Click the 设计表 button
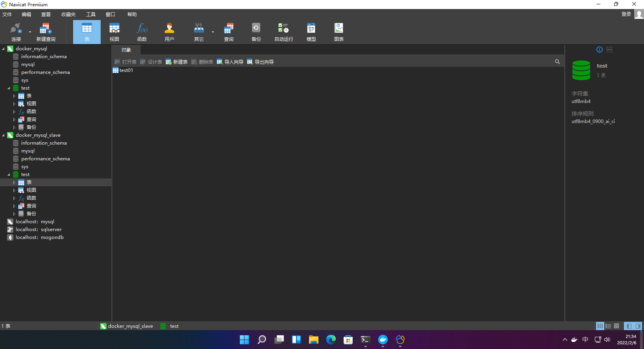 click(x=151, y=62)
